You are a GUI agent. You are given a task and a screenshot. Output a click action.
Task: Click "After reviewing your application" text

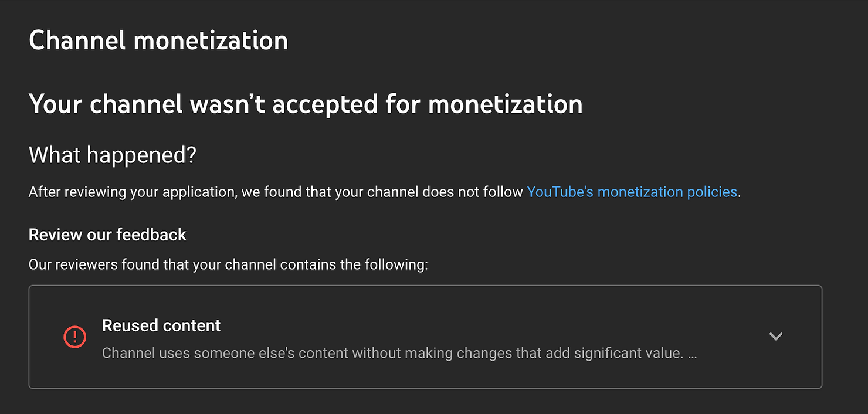click(132, 192)
